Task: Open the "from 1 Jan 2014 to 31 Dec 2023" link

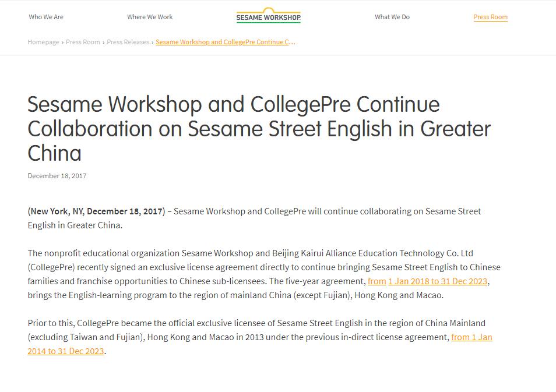Action: pos(471,337)
